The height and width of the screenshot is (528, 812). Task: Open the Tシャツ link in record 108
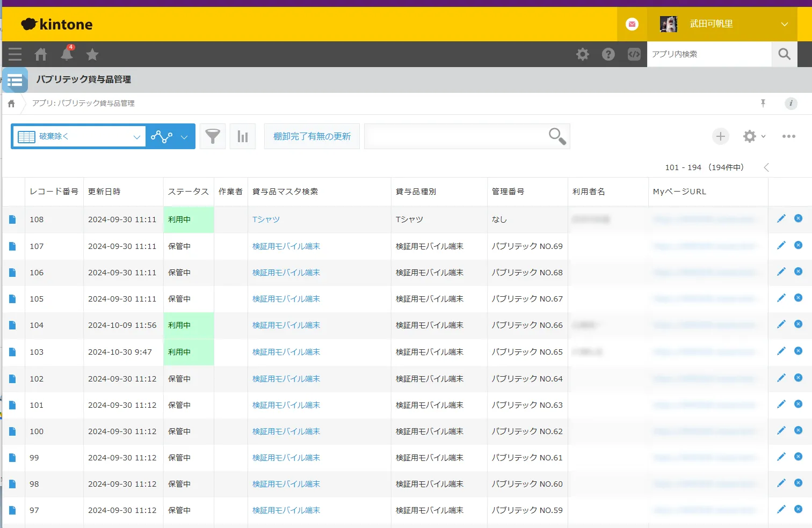pyautogui.click(x=266, y=219)
